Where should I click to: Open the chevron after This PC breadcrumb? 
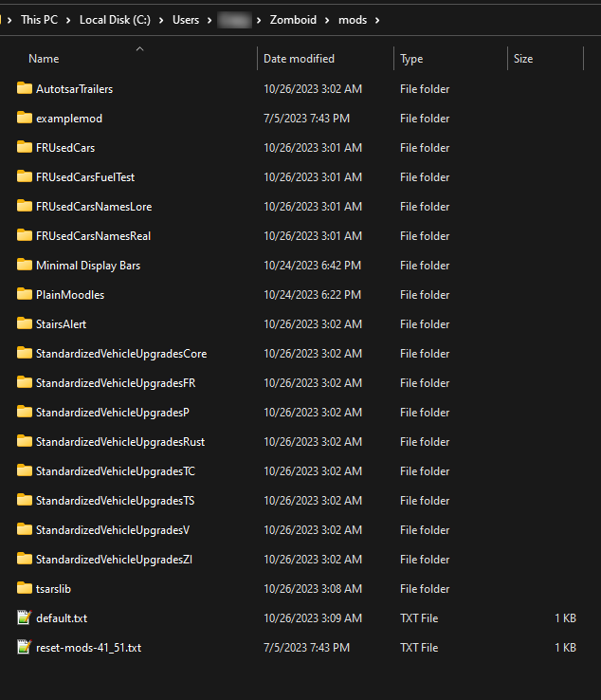pos(68,20)
